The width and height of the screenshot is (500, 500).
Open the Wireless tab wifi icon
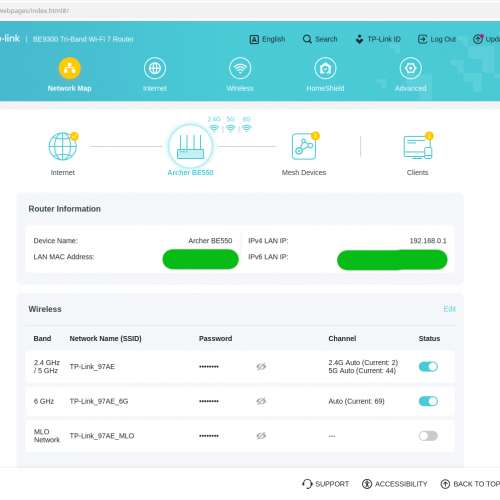(x=240, y=68)
